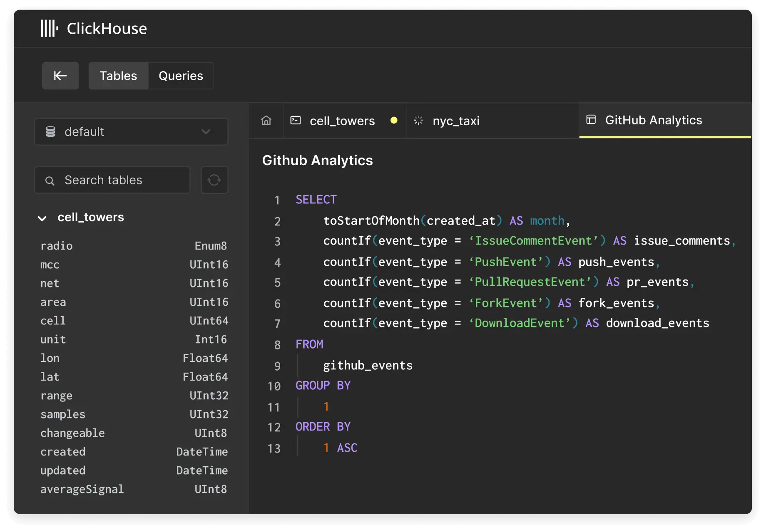Click the ClickHouse logo icon
Image resolution: width=766 pixels, height=532 pixels.
click(50, 28)
